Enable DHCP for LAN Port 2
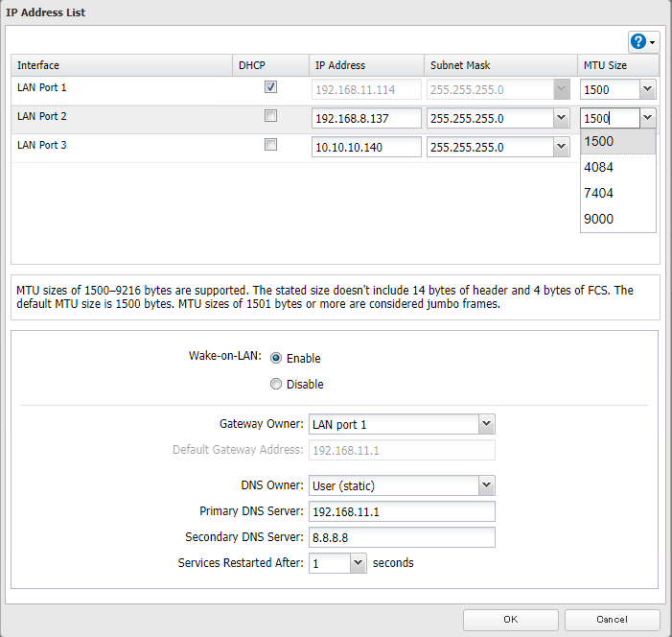Viewport: 672px width, 637px height. 271,116
